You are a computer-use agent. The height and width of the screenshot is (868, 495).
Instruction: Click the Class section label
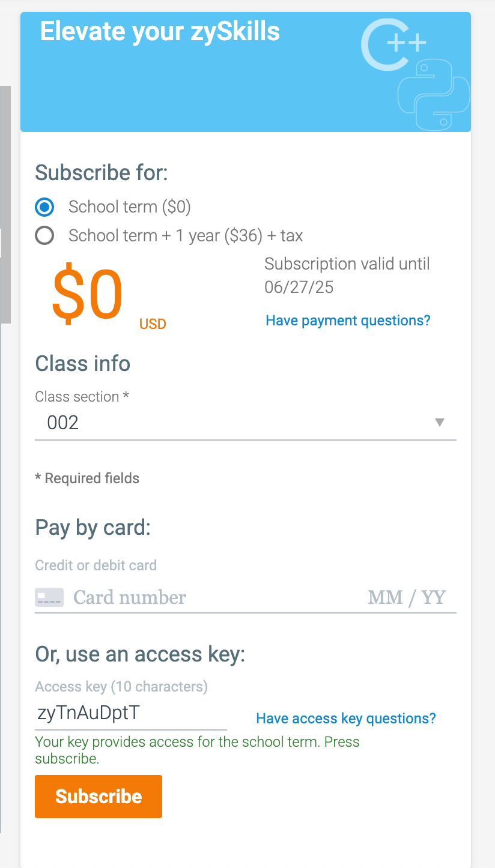(82, 397)
